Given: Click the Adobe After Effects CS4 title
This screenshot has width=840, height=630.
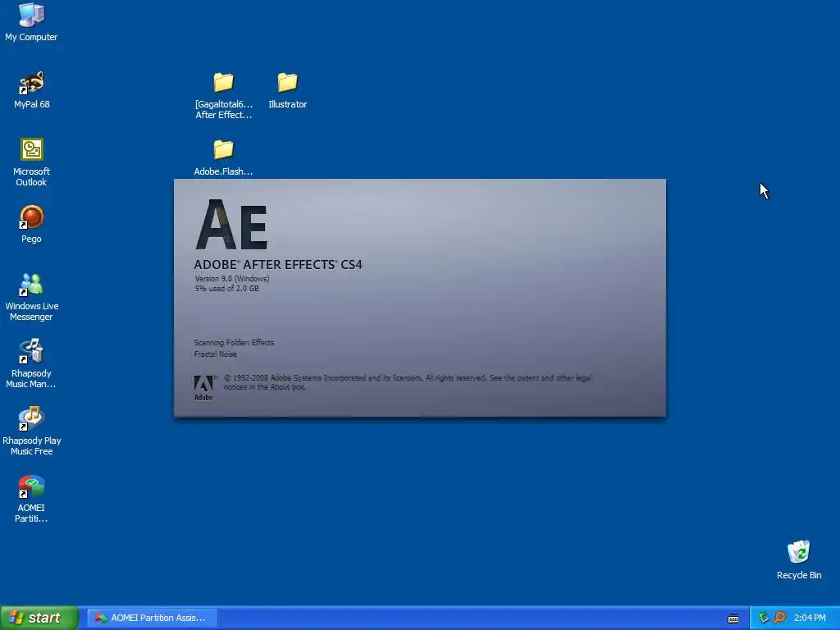Looking at the screenshot, I should (x=278, y=265).
